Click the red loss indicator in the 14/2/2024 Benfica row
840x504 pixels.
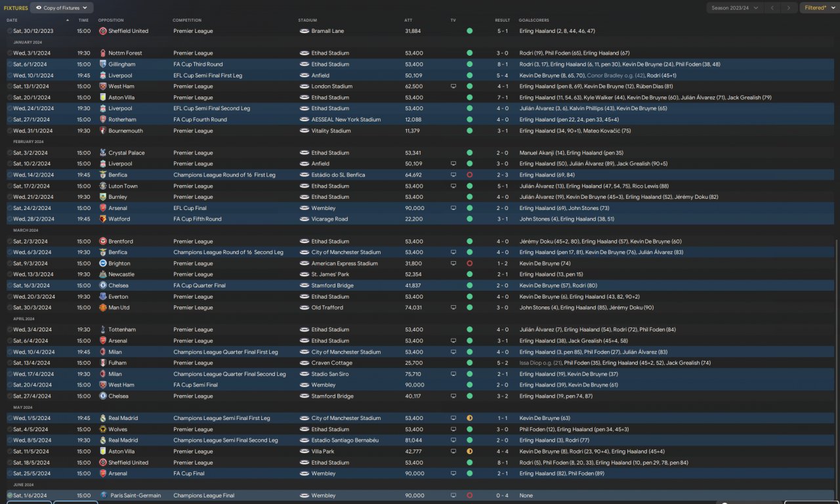click(x=469, y=175)
